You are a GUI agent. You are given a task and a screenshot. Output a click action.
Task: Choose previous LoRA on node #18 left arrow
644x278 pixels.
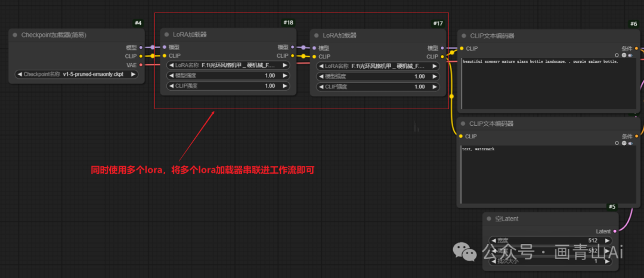click(x=171, y=65)
